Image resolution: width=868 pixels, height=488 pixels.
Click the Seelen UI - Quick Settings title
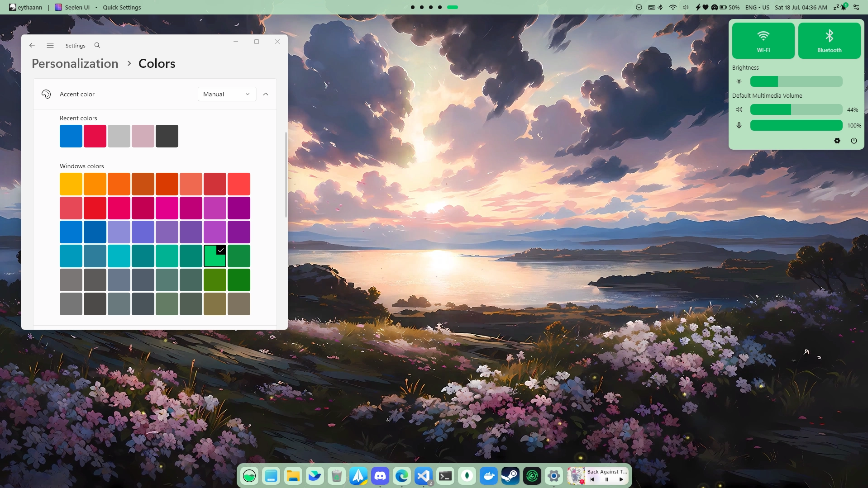(x=98, y=7)
